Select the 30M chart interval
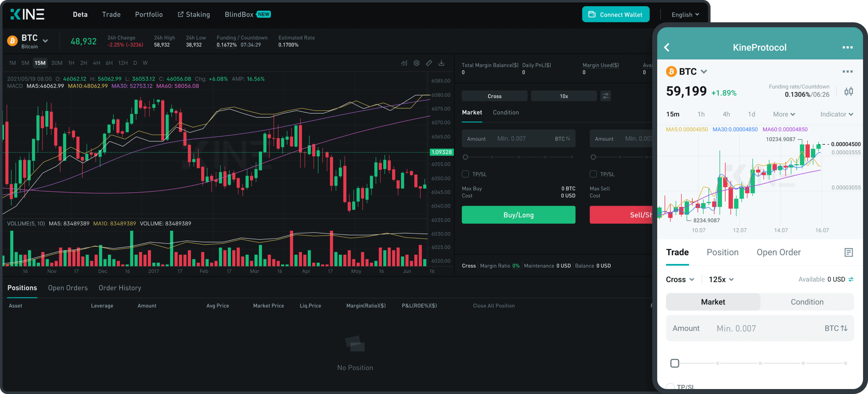 57,63
